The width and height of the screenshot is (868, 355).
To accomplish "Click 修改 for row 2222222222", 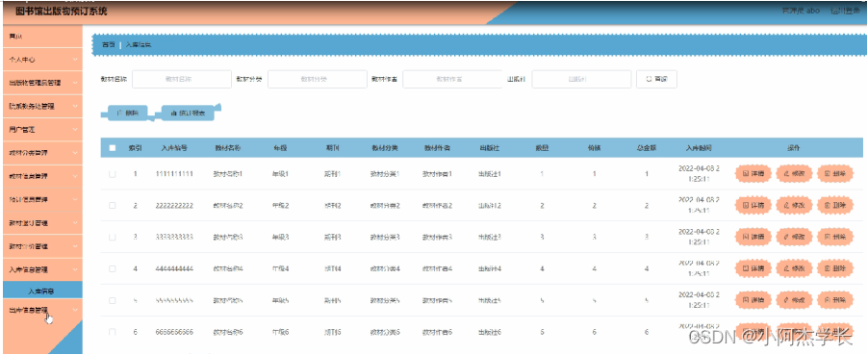I will (x=794, y=206).
